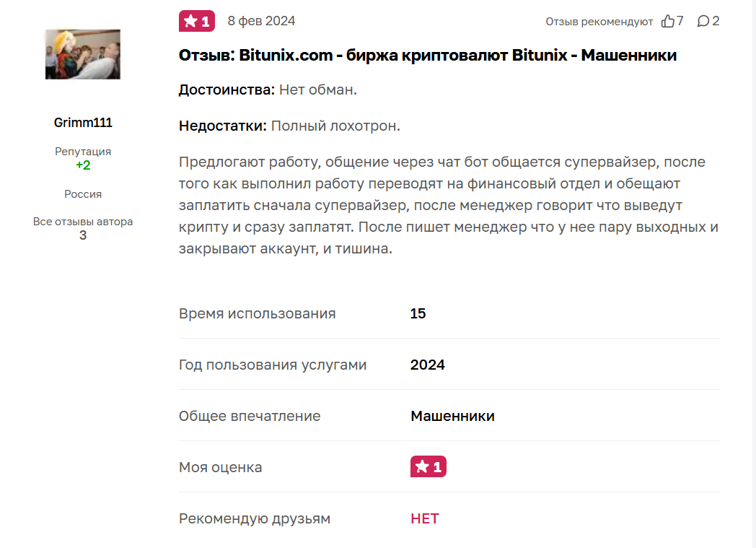Click the 8 фев 2024 review date
This screenshot has height=548, width=756.
click(261, 21)
